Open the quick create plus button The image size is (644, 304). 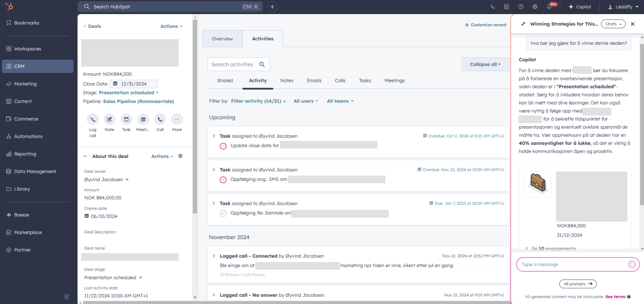point(272,6)
